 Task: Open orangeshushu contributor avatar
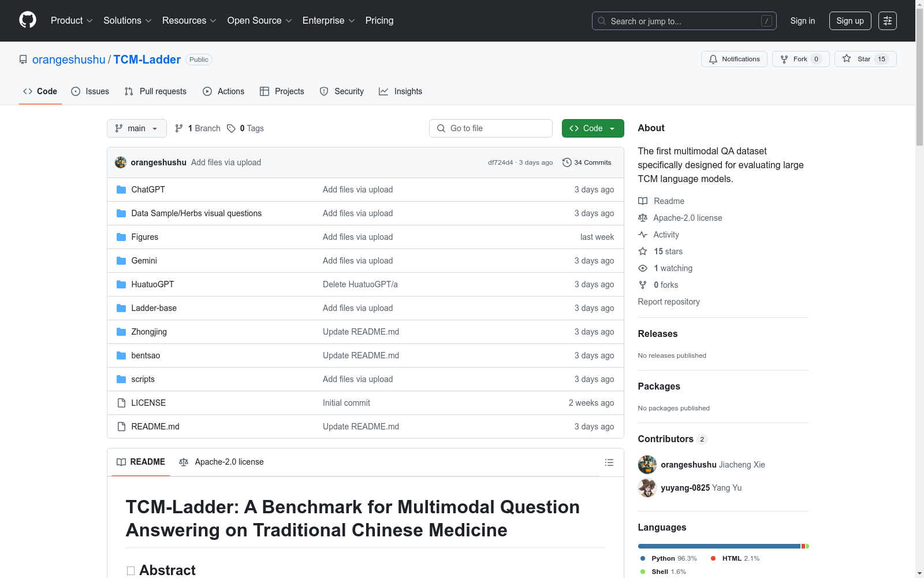click(x=647, y=465)
